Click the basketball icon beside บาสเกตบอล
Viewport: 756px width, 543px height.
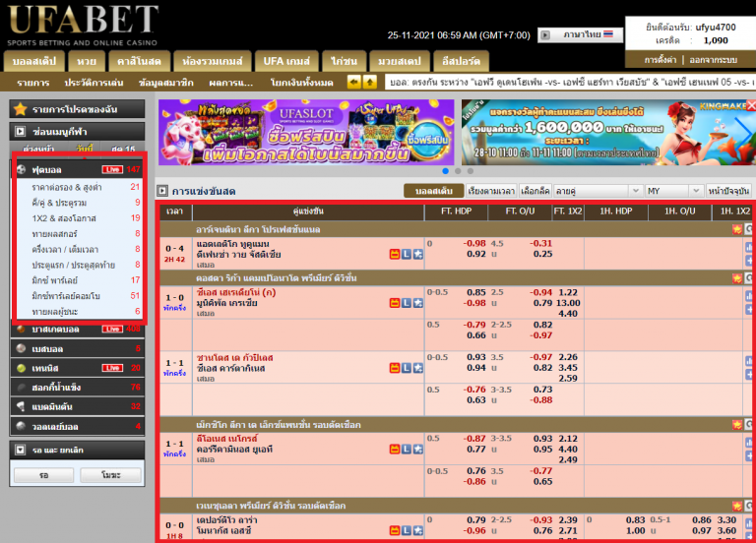22,330
